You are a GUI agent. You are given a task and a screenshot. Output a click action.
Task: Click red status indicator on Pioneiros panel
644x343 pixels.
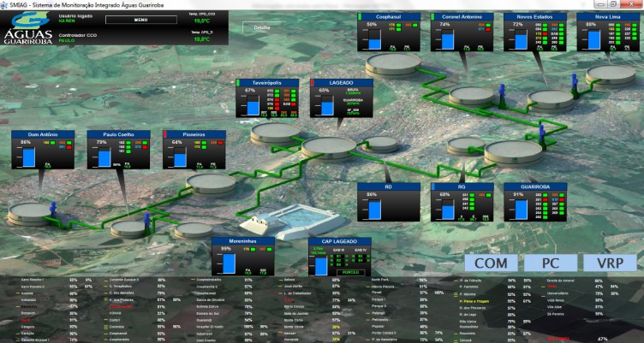pos(165,134)
